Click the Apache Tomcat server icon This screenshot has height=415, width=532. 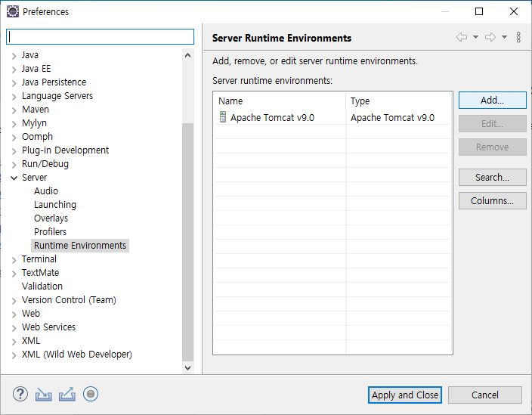[223, 116]
